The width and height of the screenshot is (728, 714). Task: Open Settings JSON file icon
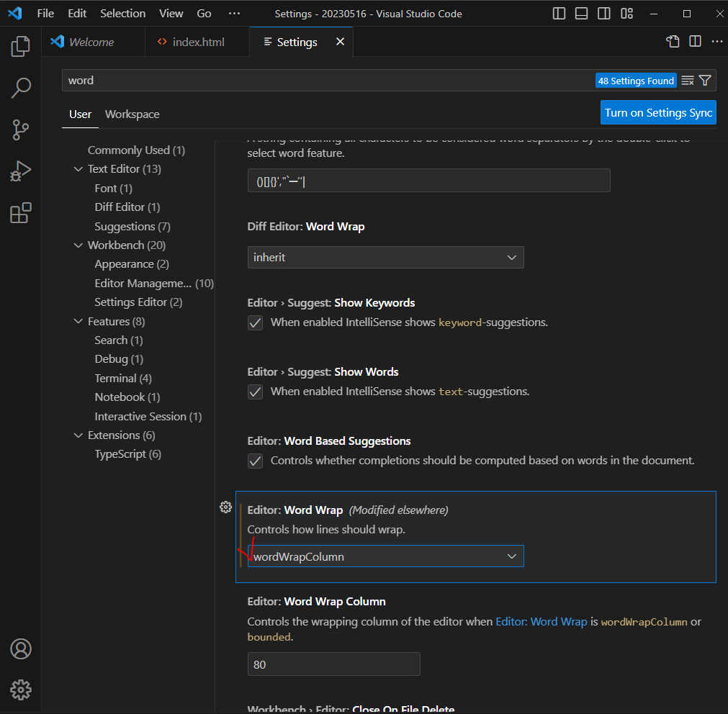coord(673,41)
